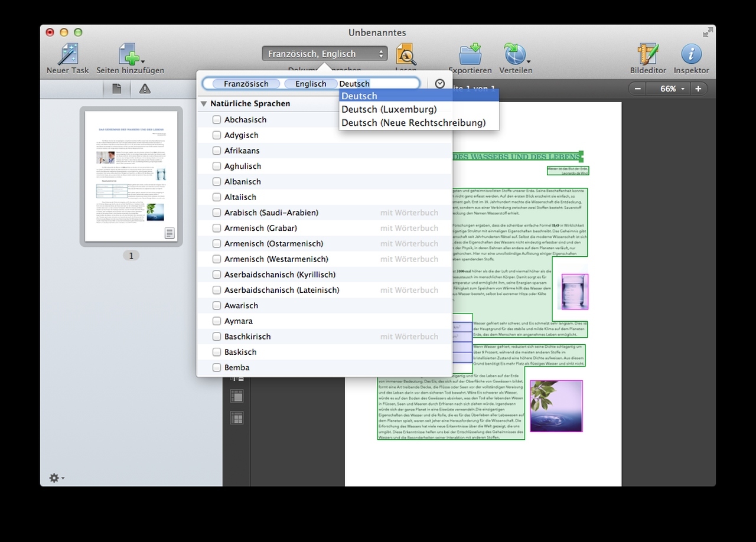Tick Armenisch (Grabar) checkbox

tap(217, 228)
